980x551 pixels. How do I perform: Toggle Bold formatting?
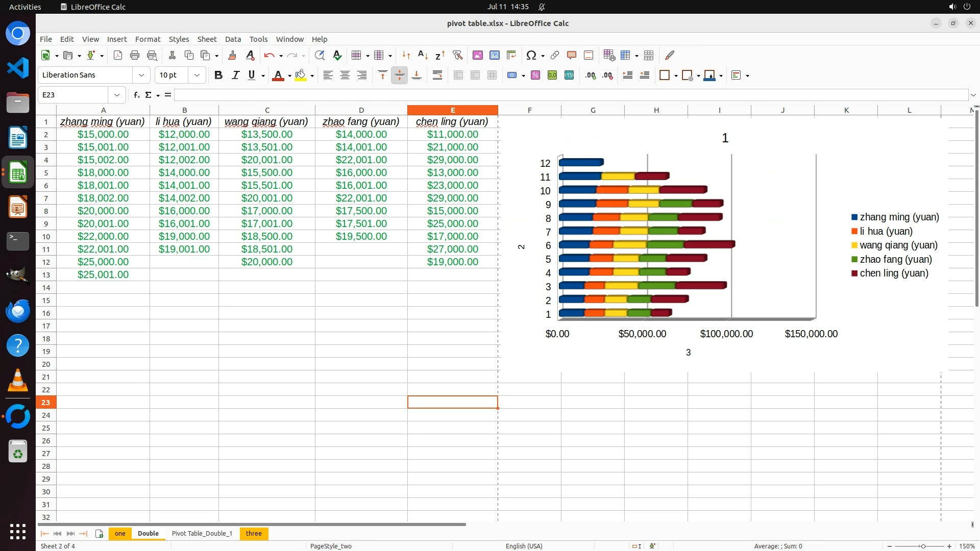click(218, 76)
